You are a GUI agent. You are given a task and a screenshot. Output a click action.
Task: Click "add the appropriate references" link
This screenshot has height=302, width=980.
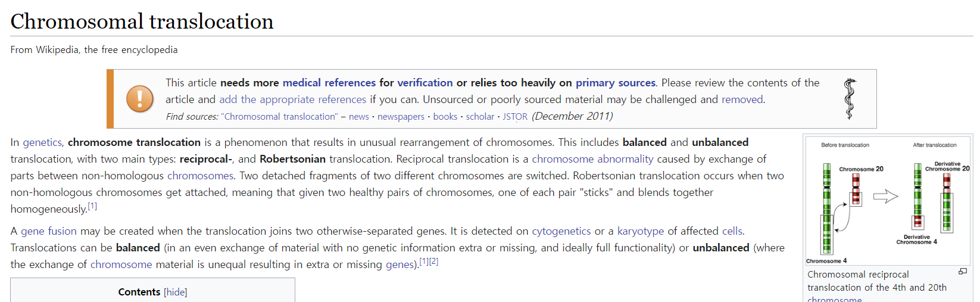292,99
